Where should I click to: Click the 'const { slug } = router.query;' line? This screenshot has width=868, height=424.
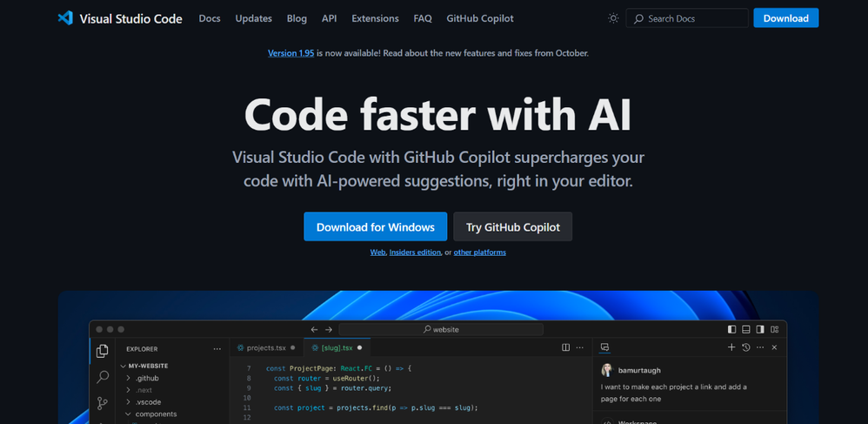[333, 388]
